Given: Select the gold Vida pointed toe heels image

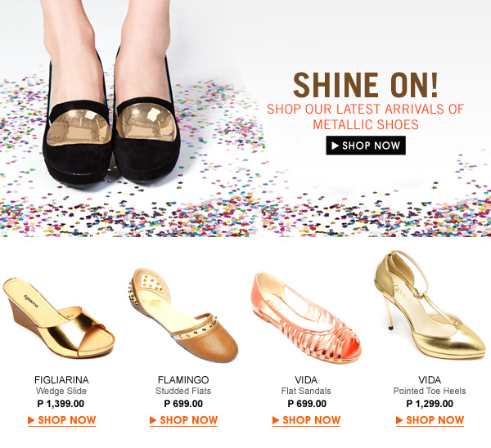Looking at the screenshot, I should point(430,305).
